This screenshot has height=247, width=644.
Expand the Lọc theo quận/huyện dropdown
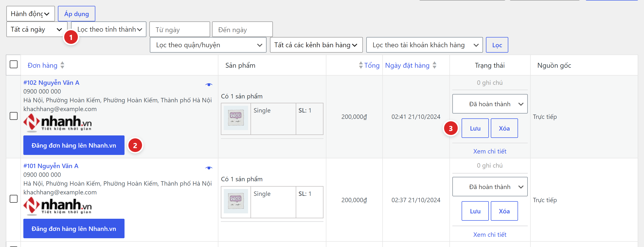tap(208, 45)
